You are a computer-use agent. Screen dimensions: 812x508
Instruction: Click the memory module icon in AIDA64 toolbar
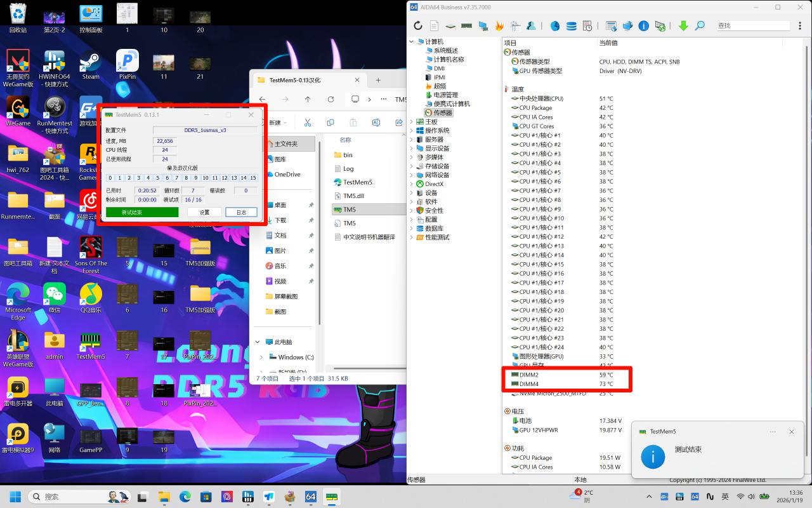click(466, 26)
